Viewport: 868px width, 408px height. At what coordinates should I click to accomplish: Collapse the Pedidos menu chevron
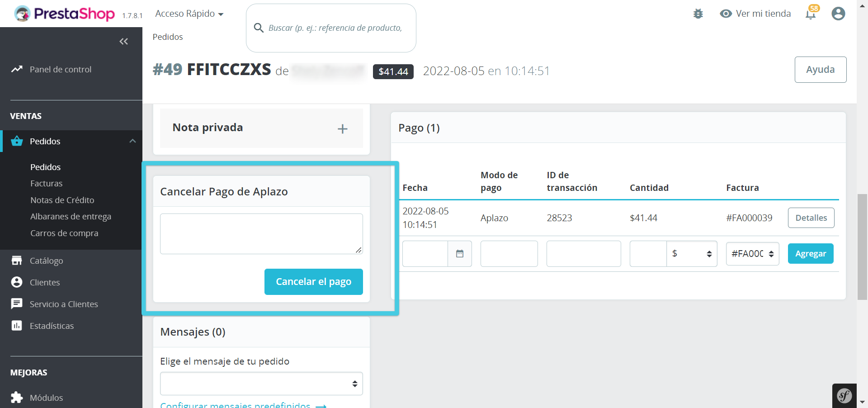(132, 141)
